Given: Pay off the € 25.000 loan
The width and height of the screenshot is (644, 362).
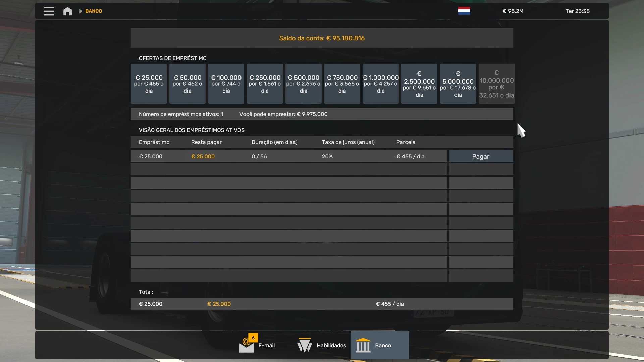Looking at the screenshot, I should (480, 156).
